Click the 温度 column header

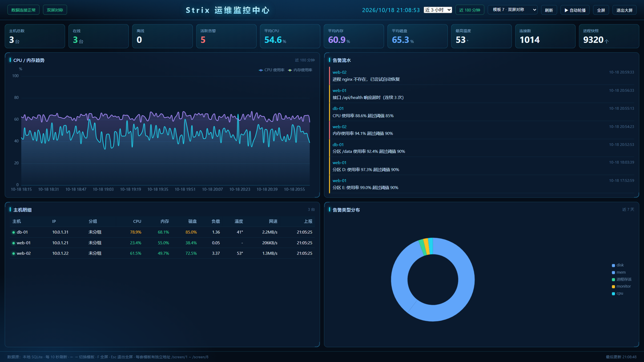pyautogui.click(x=238, y=221)
